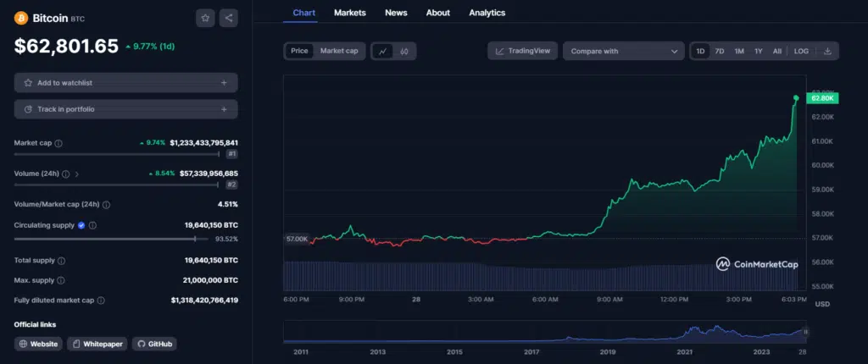Click the Add to watchlist button
Screen dimensions: 868x364
tap(126, 82)
